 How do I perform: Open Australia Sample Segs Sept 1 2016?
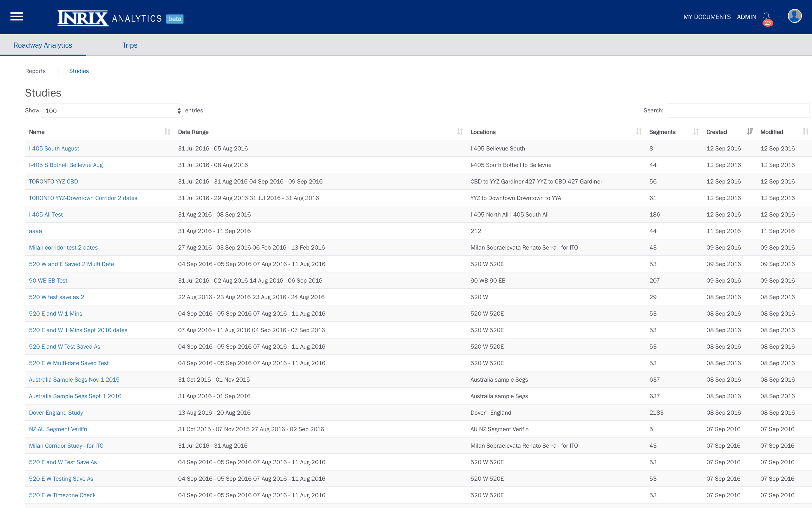(x=75, y=396)
